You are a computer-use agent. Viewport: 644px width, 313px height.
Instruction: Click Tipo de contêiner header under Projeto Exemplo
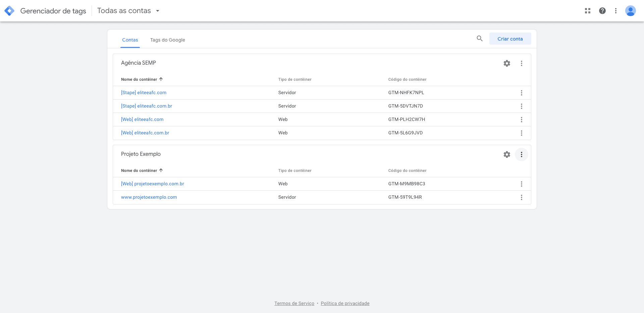(295, 171)
